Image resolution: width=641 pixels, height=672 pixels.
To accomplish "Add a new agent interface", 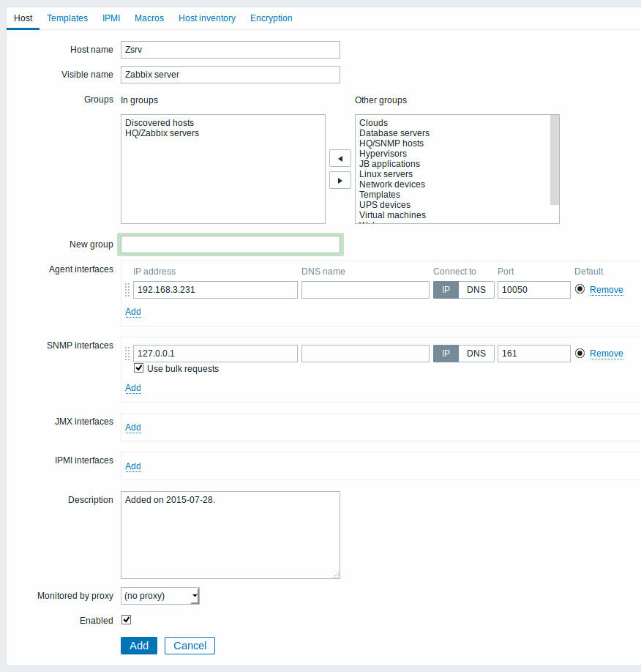I will point(133,312).
